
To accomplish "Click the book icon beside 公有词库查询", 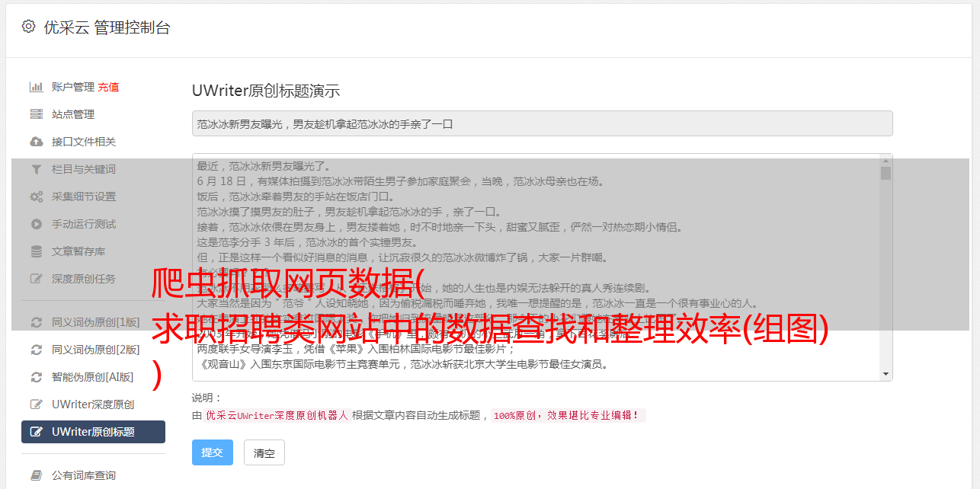I will 36,475.
